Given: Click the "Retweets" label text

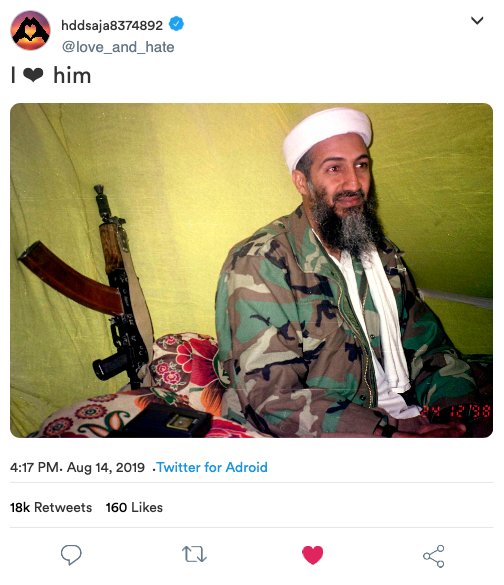Looking at the screenshot, I should click(63, 507).
